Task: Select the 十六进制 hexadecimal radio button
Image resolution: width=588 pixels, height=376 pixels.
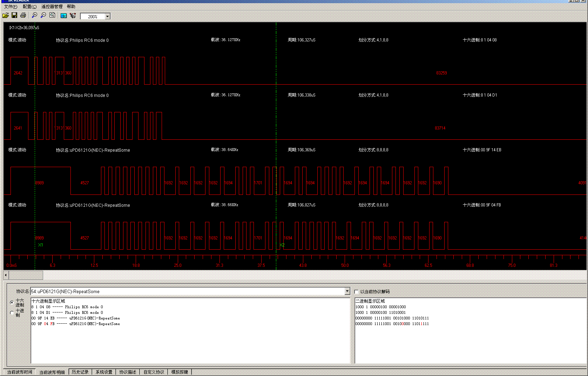Action: pos(12,303)
